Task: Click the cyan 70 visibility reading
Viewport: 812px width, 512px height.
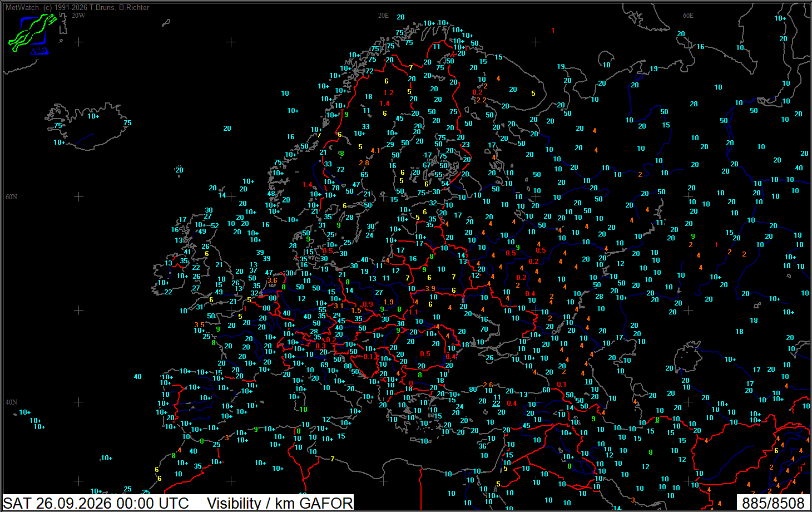Action: coord(484,329)
